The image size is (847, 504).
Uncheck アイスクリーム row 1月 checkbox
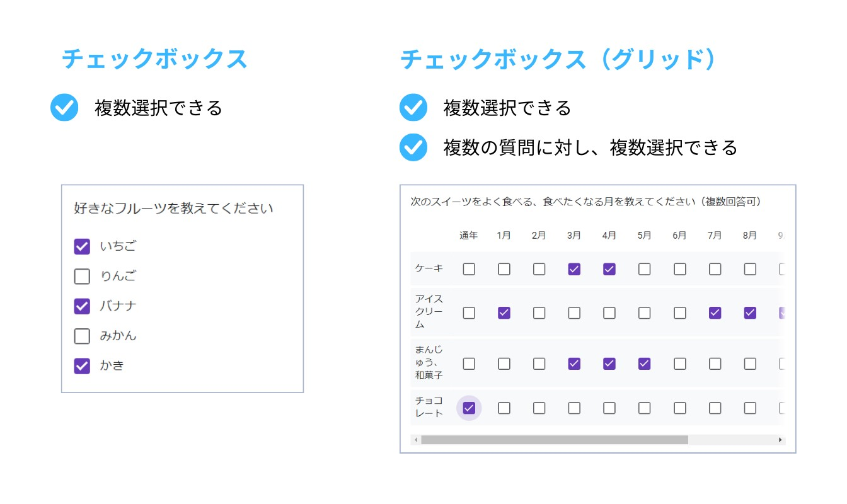[x=504, y=312]
